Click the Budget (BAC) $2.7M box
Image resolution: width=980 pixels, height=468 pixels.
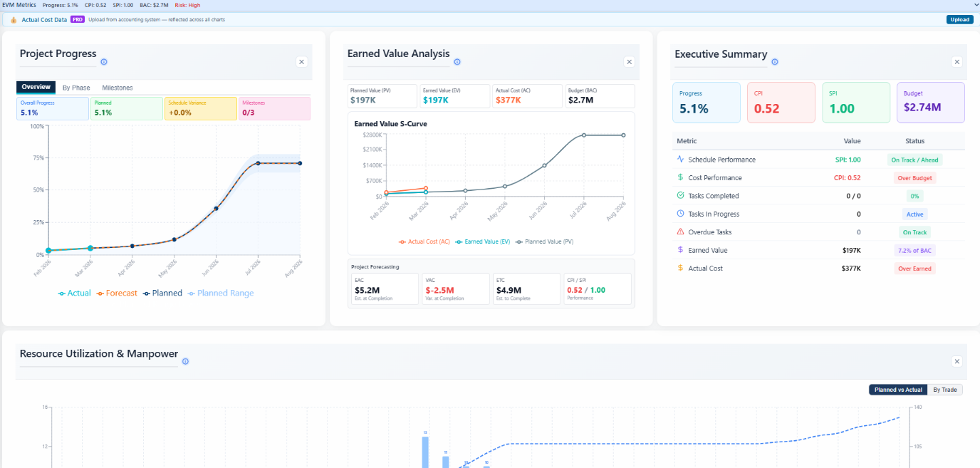600,96
